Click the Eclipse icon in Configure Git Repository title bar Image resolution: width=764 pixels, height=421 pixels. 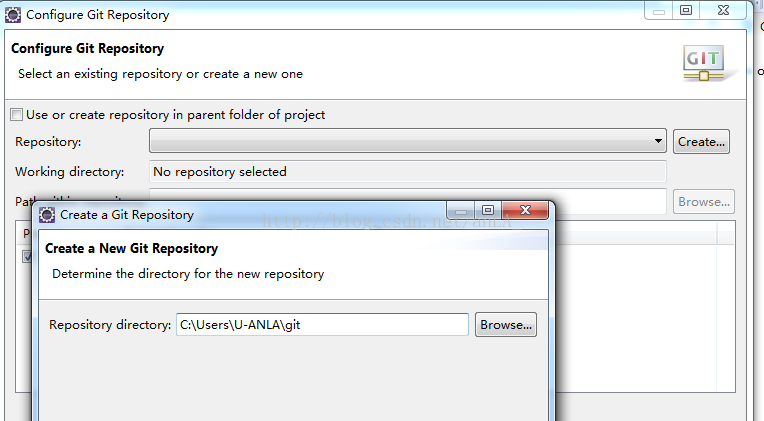pyautogui.click(x=13, y=15)
